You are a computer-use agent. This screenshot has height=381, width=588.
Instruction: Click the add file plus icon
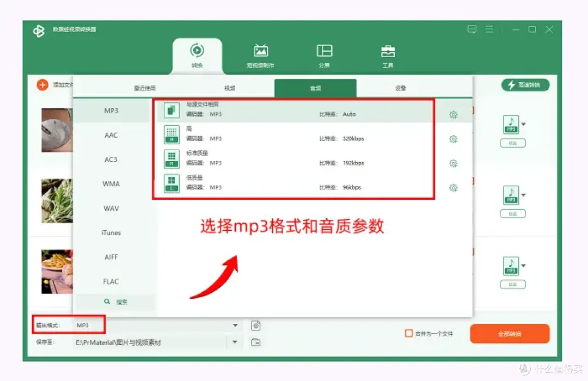[42, 85]
